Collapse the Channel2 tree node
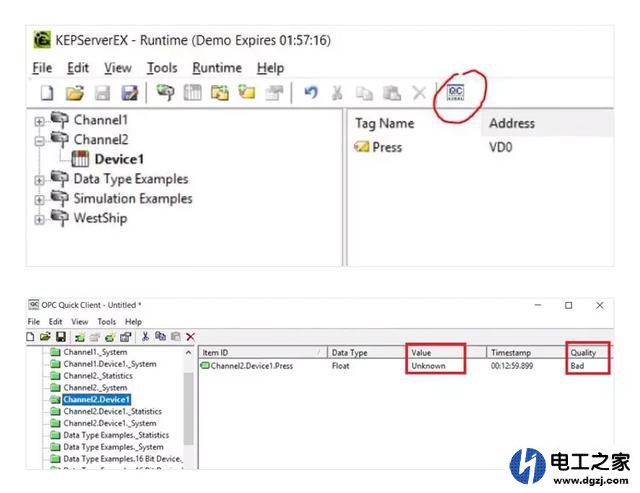This screenshot has height=493, width=640. 39,141
